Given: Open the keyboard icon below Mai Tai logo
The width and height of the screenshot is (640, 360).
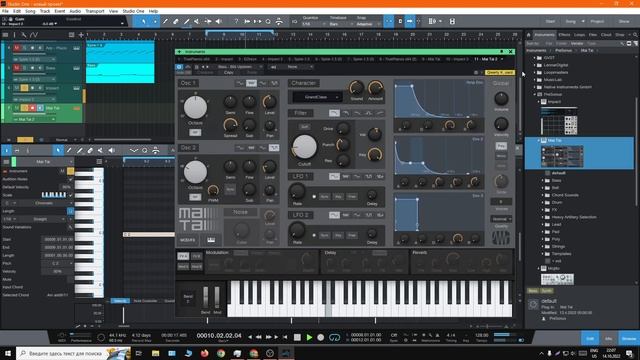Looking at the screenshot, I should [211, 240].
